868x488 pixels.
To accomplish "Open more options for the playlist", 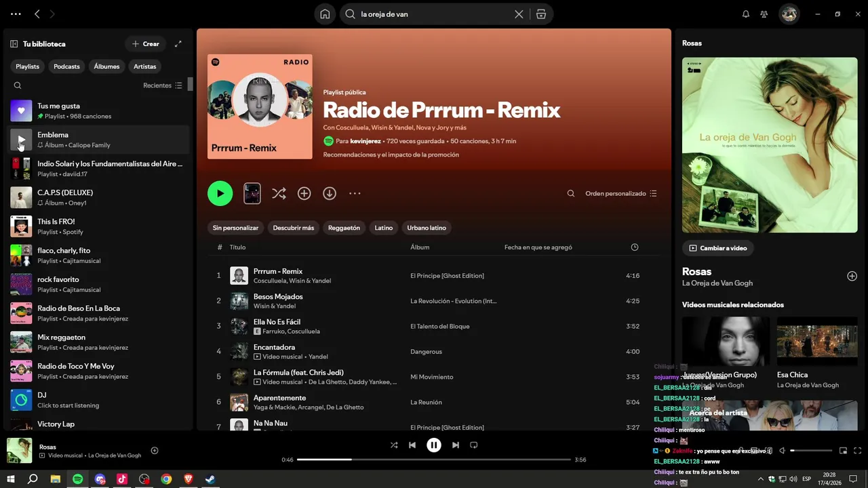I will (x=355, y=193).
